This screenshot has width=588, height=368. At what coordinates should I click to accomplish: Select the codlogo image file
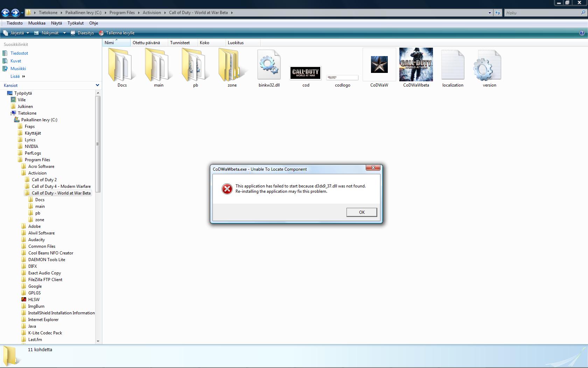click(342, 77)
